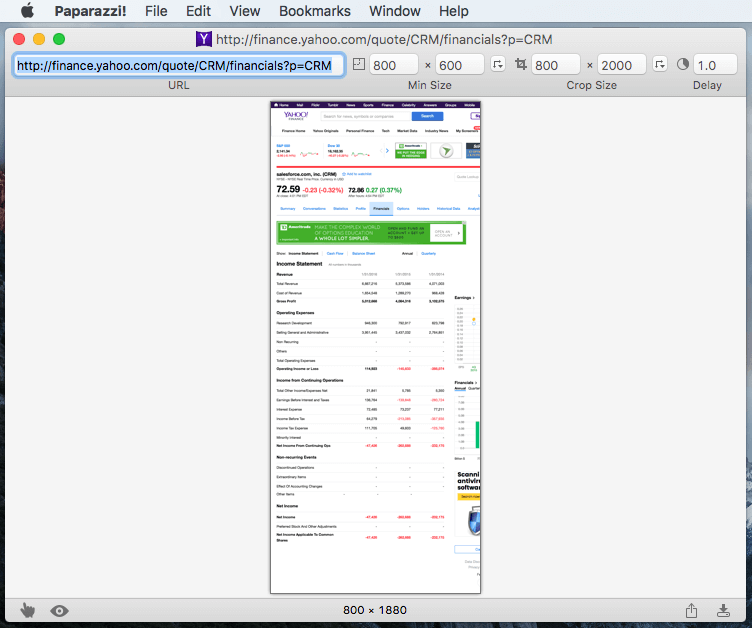
Task: Click the Yahoo Finance logo in preview
Action: (296, 116)
